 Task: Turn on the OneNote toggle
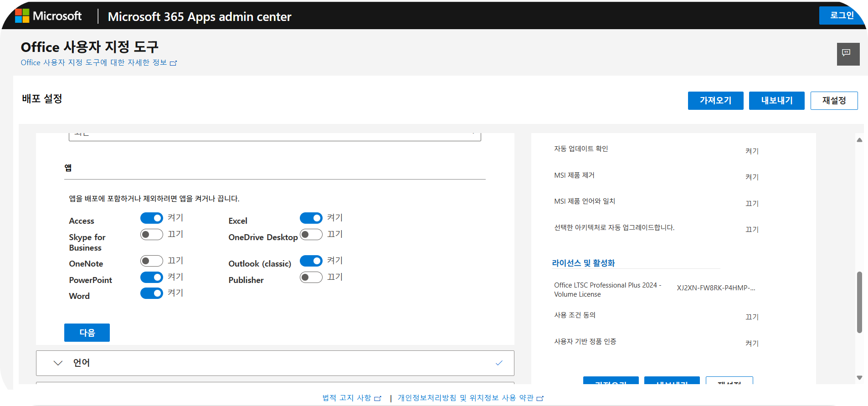(x=152, y=261)
